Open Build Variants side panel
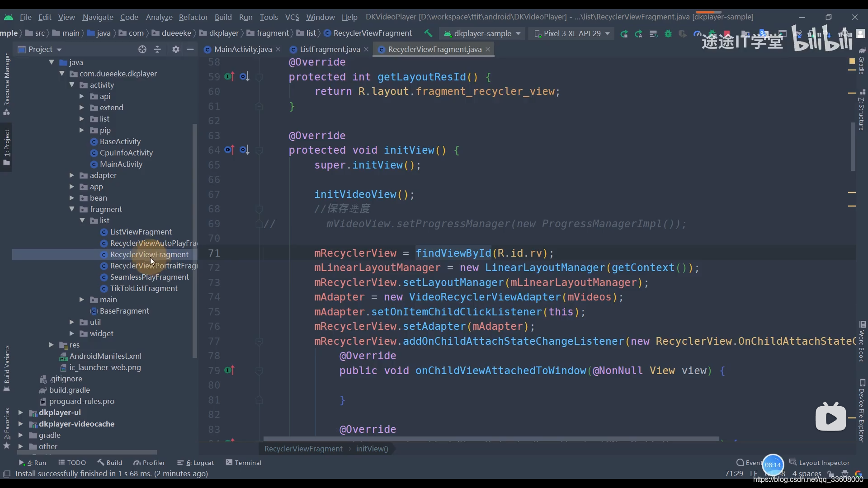868x488 pixels. tap(7, 368)
